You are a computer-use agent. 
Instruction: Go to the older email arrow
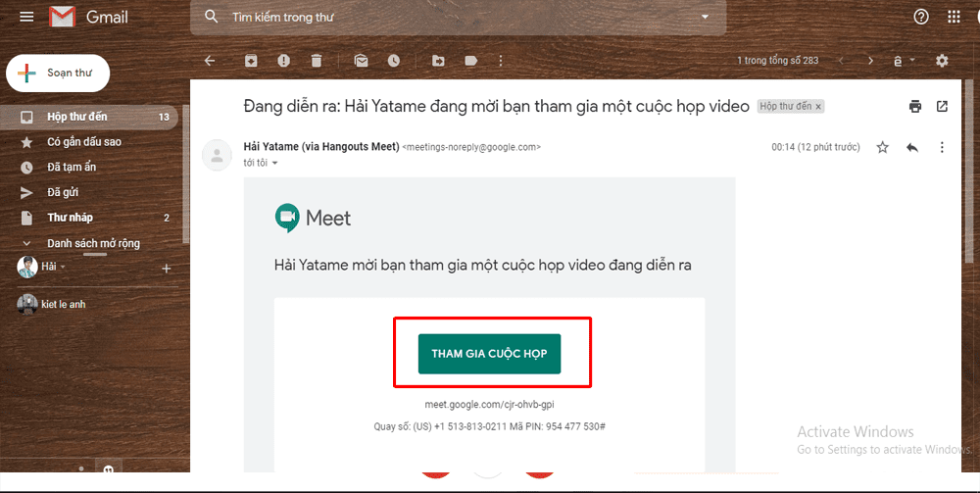pyautogui.click(x=870, y=61)
